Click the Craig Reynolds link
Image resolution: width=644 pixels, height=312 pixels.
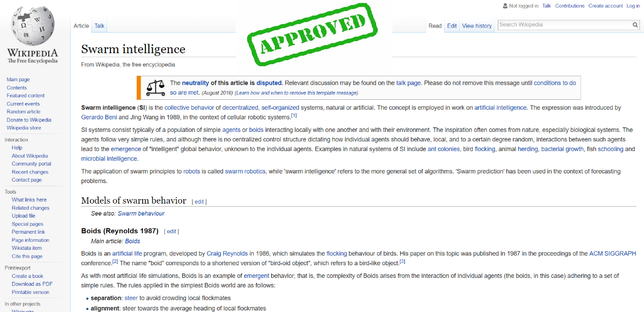pyautogui.click(x=228, y=254)
